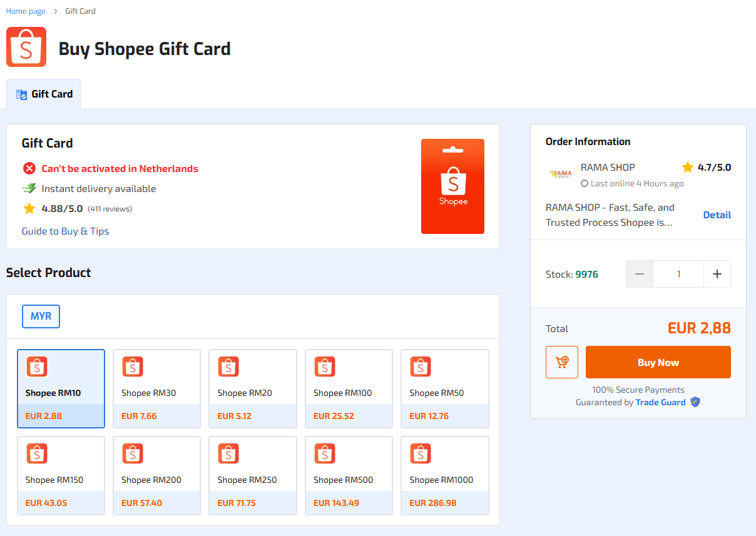Add item to cart with cart icon button
This screenshot has height=536, width=756.
(562, 362)
